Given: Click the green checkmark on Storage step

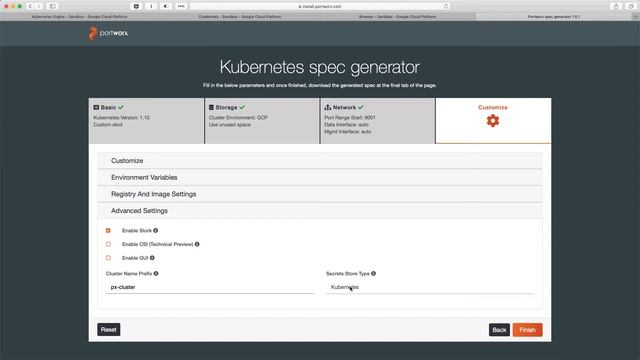Looking at the screenshot, I should tap(242, 107).
